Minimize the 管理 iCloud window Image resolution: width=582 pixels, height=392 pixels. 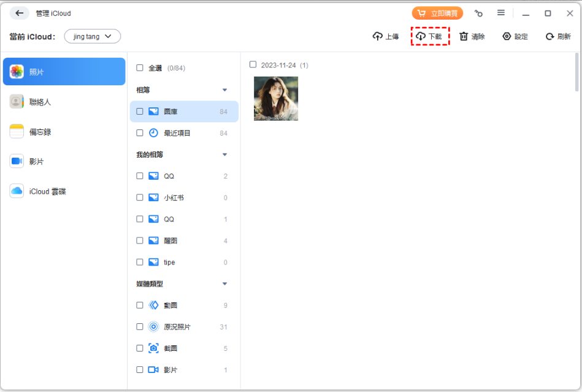coord(526,13)
